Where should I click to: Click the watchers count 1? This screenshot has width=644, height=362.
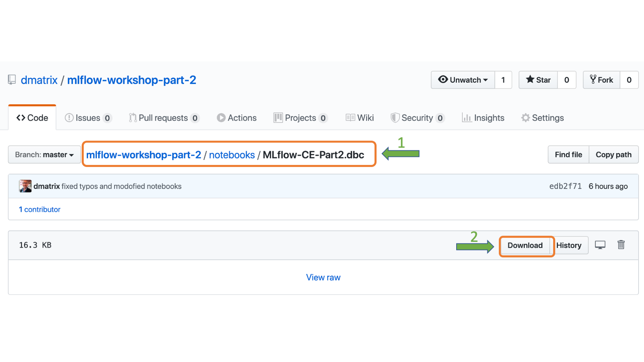click(x=503, y=80)
